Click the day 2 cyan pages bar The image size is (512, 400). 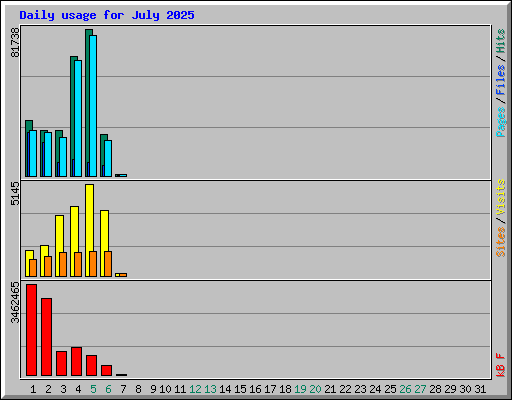[x=48, y=154]
